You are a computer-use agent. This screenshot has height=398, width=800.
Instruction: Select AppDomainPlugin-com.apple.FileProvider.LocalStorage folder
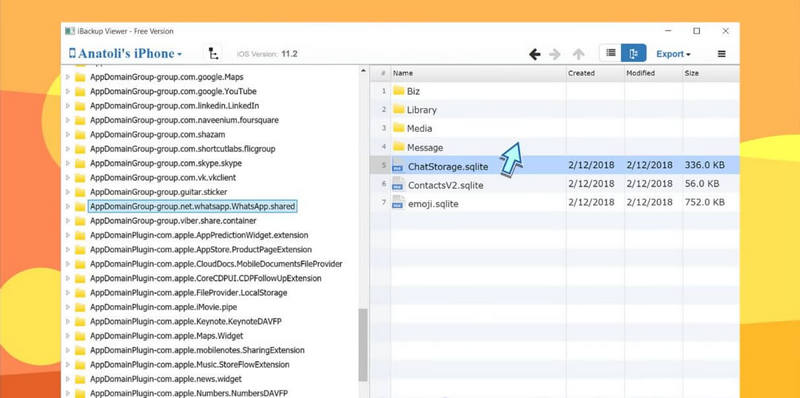tap(189, 293)
